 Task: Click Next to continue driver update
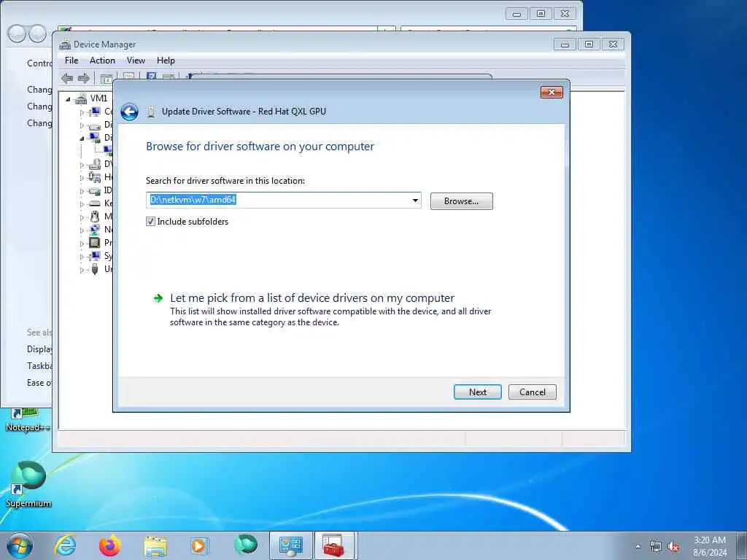pyautogui.click(x=477, y=392)
